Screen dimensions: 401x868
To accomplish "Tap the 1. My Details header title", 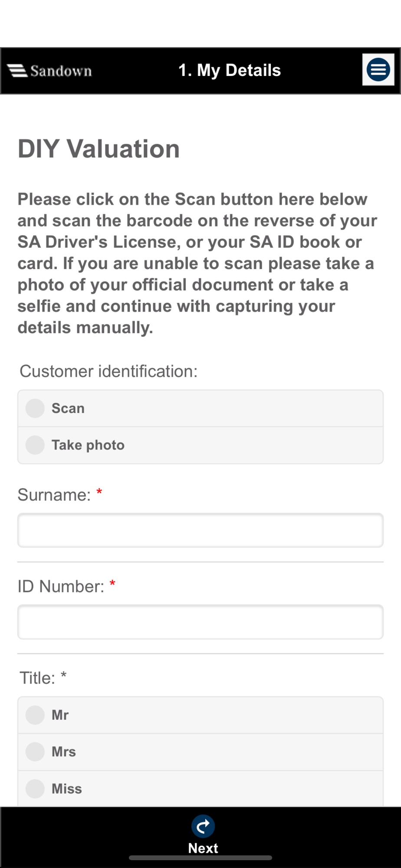I will 230,70.
